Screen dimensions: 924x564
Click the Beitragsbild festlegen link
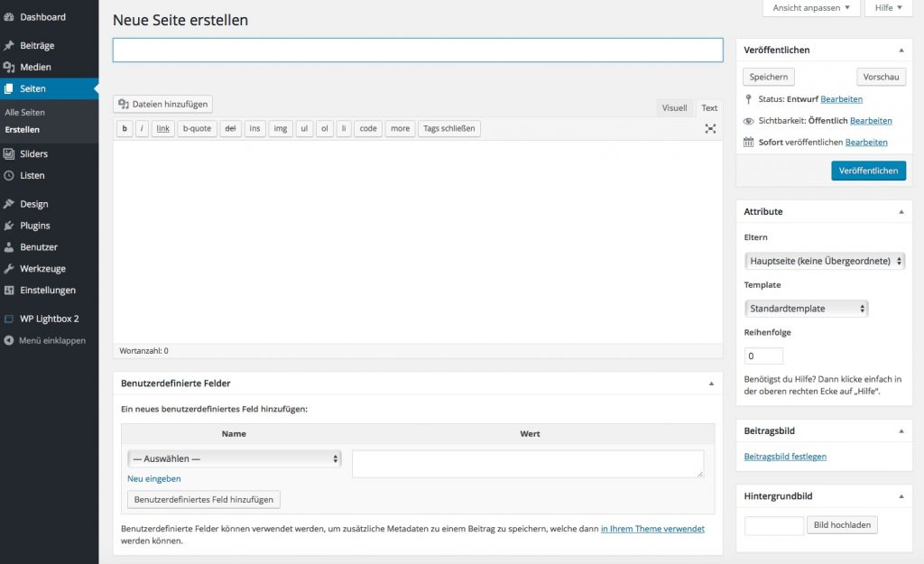click(785, 457)
